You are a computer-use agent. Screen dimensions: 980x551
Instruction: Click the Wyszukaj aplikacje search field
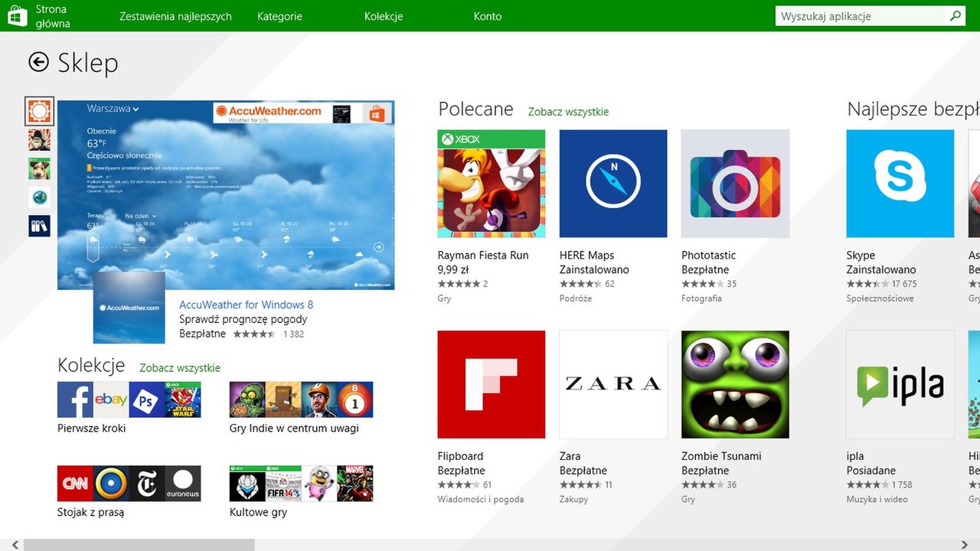click(861, 16)
